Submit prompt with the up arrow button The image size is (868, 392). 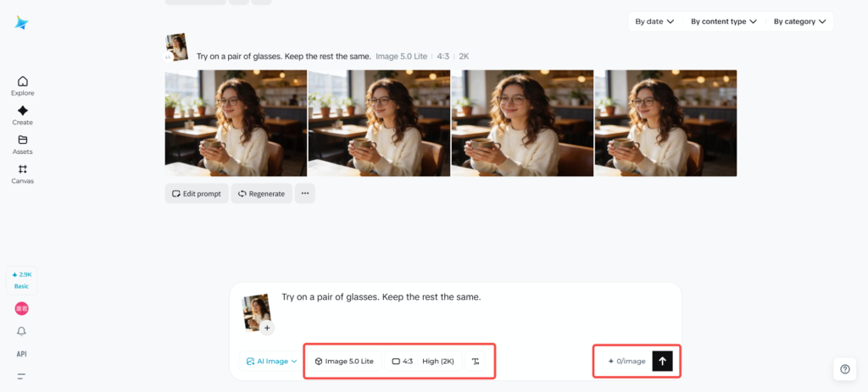click(662, 361)
